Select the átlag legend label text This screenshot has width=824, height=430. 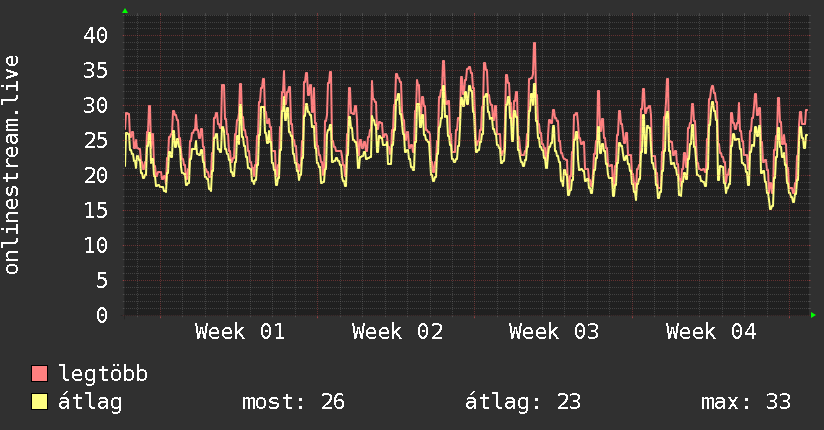(90, 402)
